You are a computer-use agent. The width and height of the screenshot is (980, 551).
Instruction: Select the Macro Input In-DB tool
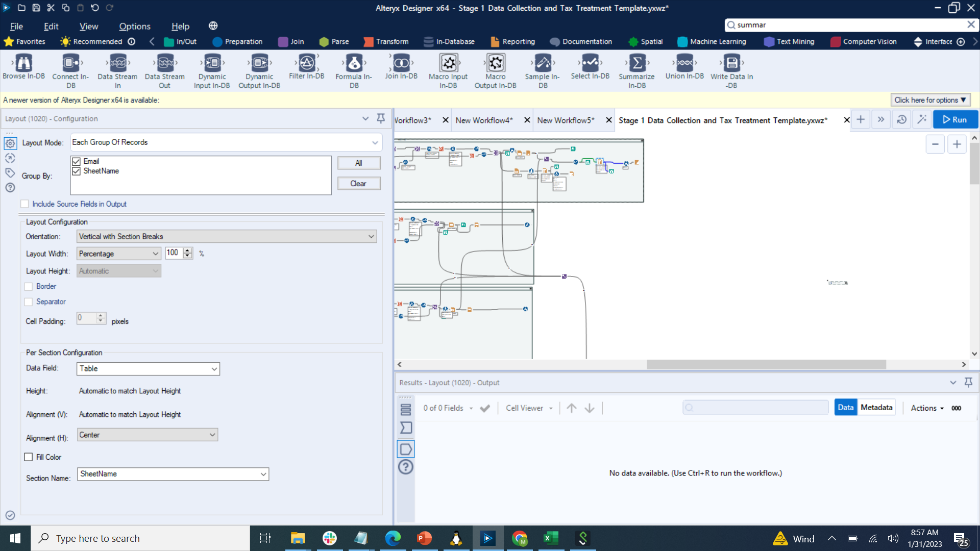pos(448,70)
